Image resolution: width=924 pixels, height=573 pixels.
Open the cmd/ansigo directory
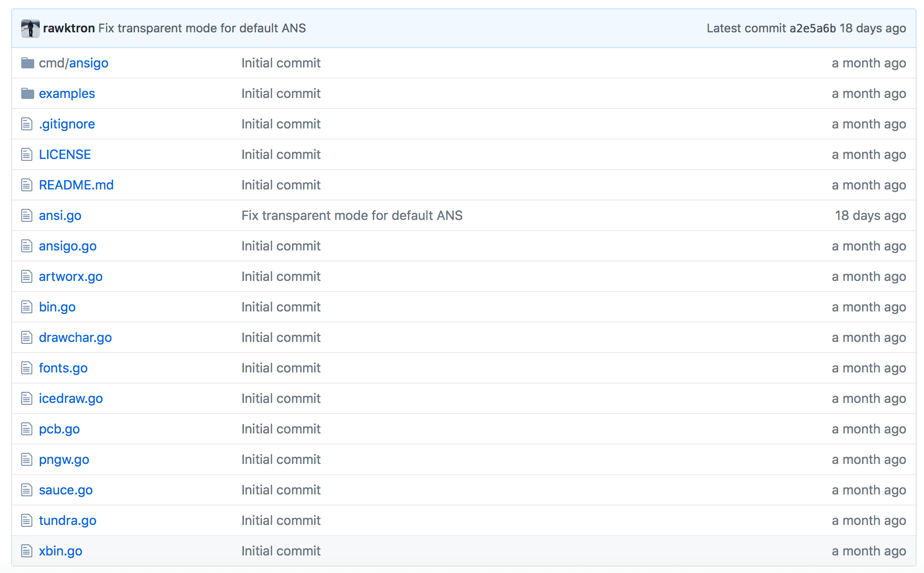88,63
